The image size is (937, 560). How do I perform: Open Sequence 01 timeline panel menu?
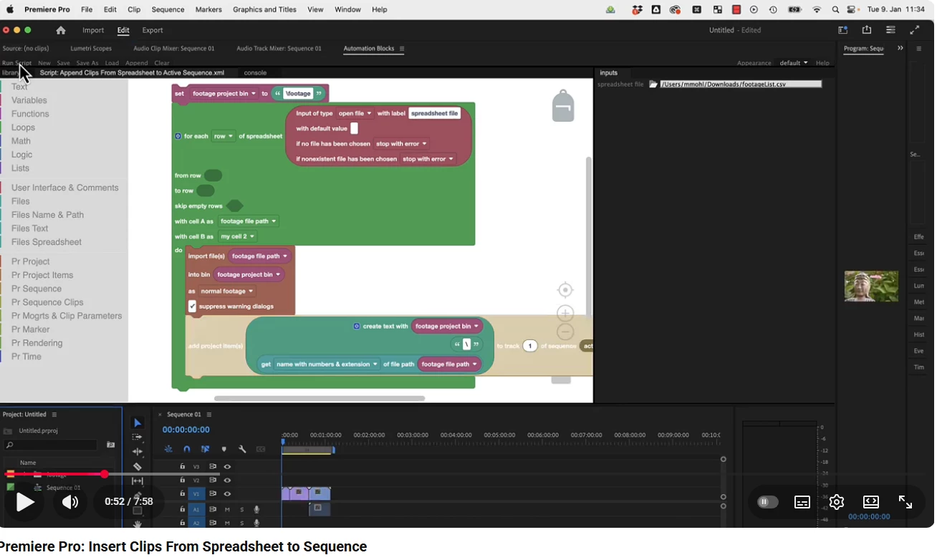[209, 415]
